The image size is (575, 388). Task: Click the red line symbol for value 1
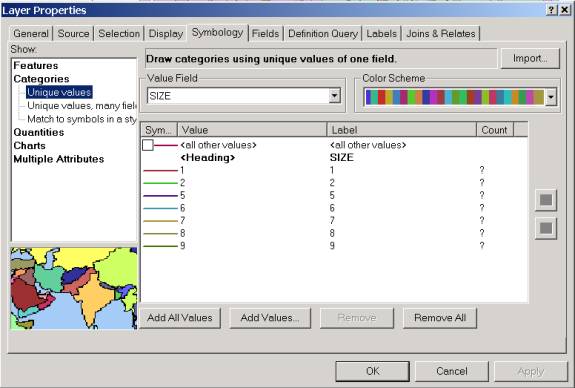[160, 171]
